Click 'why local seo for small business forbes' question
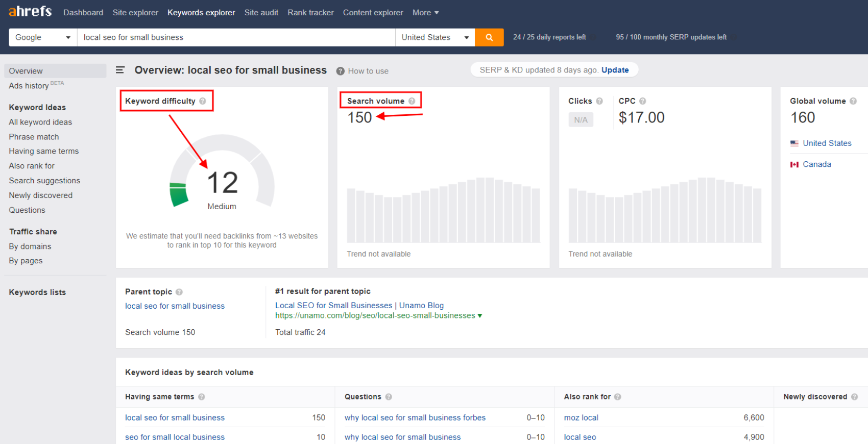 (x=415, y=418)
